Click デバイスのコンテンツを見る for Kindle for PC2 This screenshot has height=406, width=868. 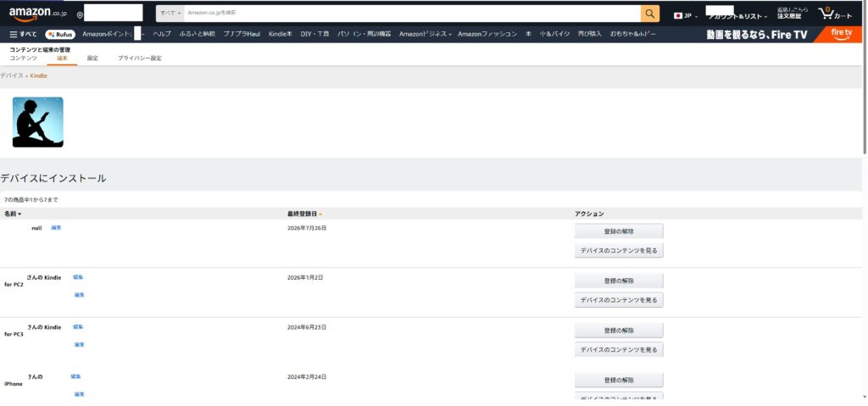click(x=619, y=300)
